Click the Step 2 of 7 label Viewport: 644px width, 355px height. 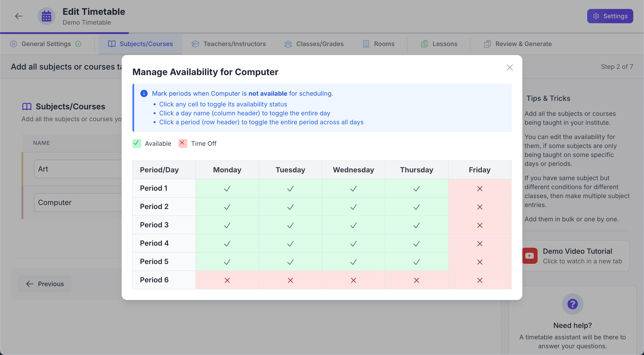[617, 66]
